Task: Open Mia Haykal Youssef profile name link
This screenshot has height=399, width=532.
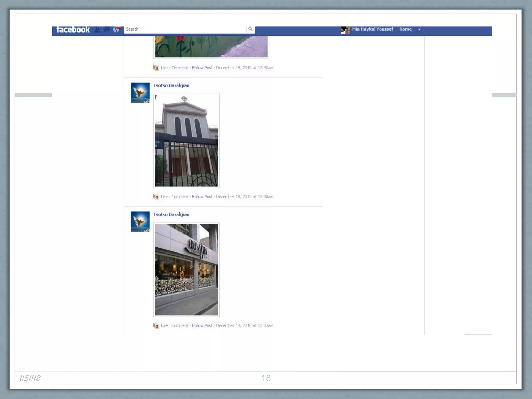Action: pyautogui.click(x=372, y=29)
